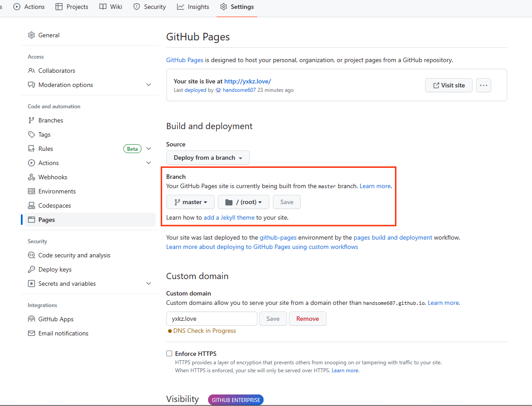Click the Visit site button
The width and height of the screenshot is (532, 406).
tap(449, 85)
